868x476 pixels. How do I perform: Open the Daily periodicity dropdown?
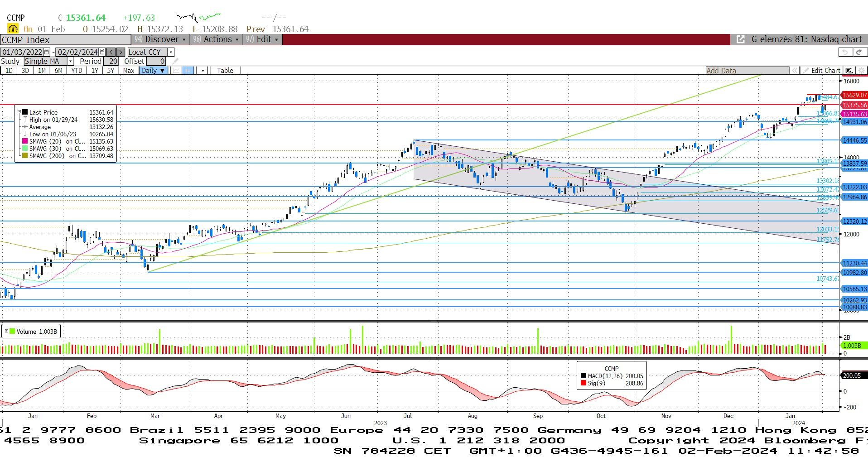tap(153, 71)
